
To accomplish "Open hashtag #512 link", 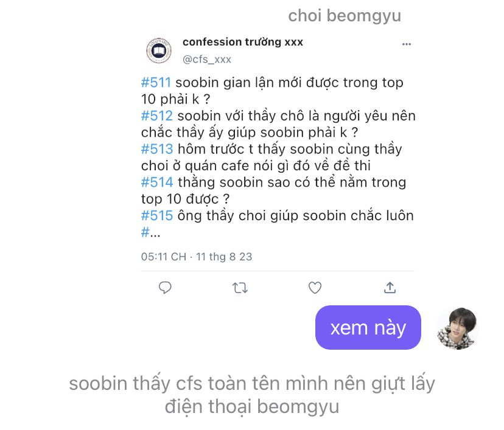I will point(157,116).
